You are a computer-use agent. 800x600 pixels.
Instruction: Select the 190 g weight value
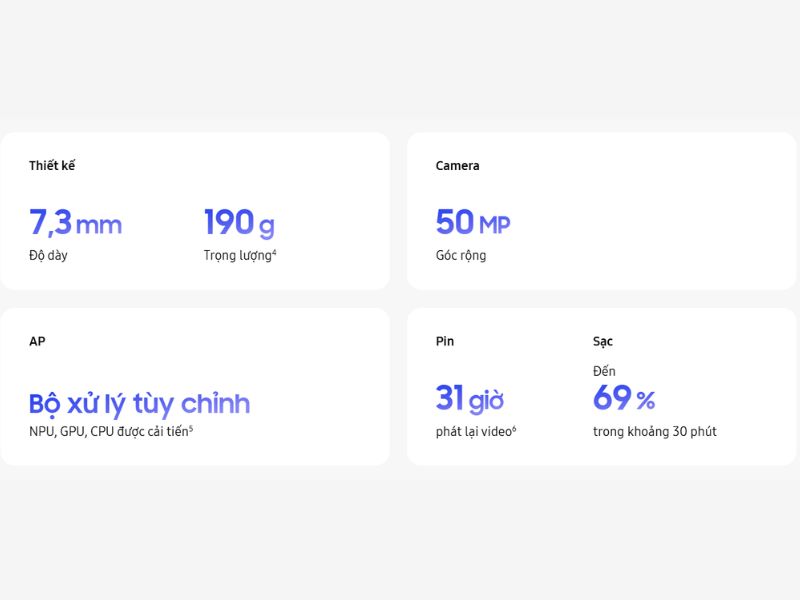pyautogui.click(x=239, y=222)
